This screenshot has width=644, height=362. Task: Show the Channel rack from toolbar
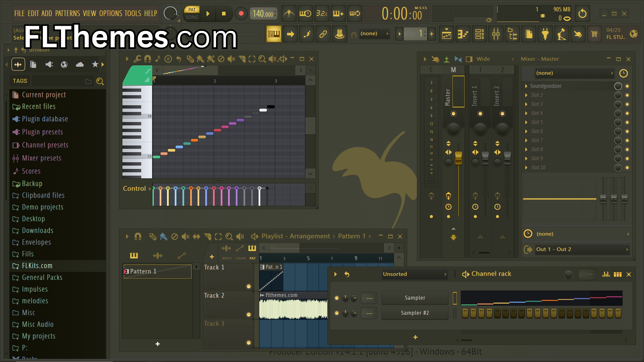pyautogui.click(x=479, y=34)
